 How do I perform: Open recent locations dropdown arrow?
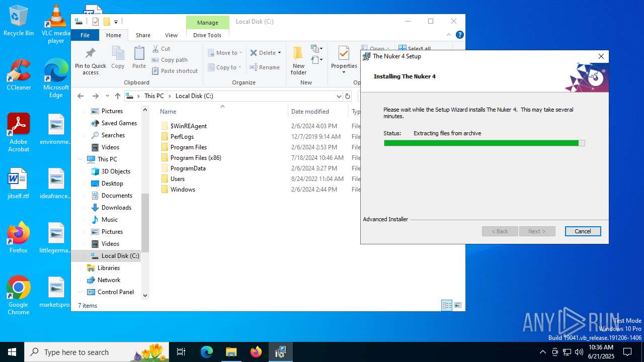pos(107,96)
